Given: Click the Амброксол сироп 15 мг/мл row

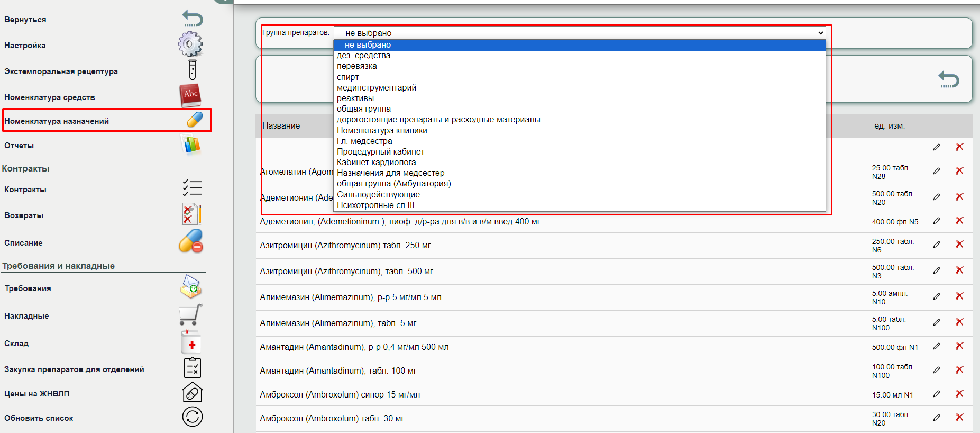Looking at the screenshot, I should tap(340, 395).
